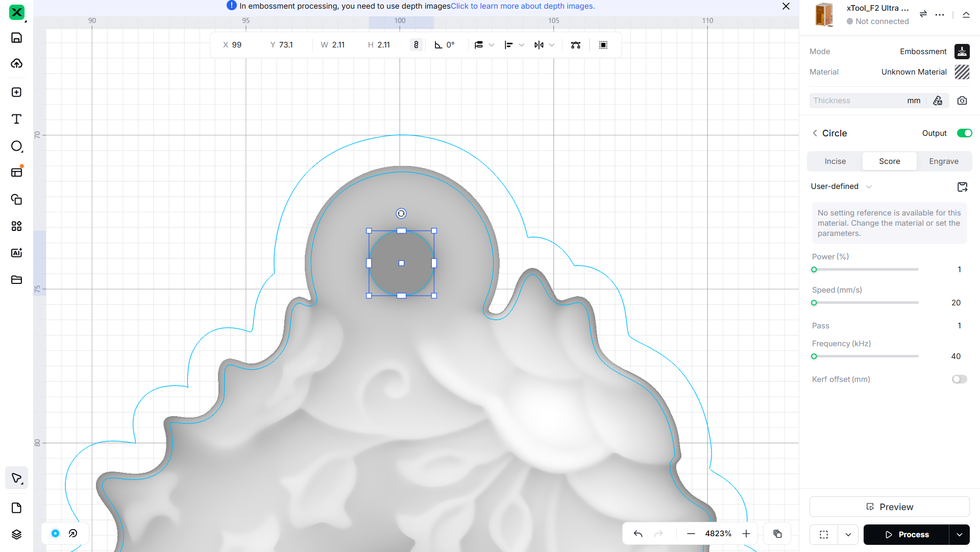Open the AI image generation tool

pyautogui.click(x=16, y=253)
